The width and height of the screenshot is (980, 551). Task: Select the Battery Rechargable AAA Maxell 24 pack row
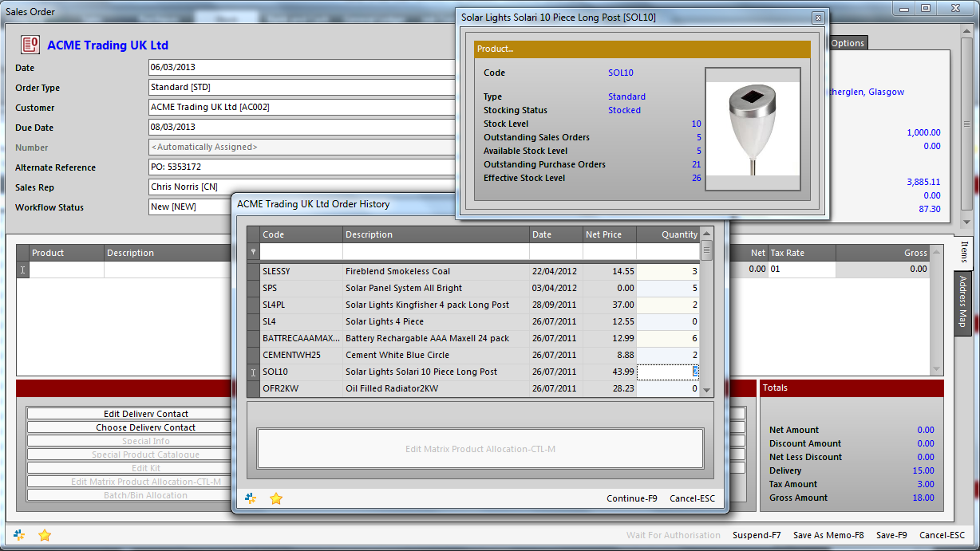point(473,338)
